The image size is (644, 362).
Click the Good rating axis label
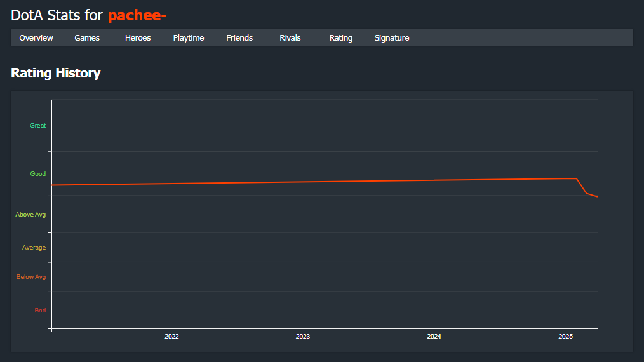tap(37, 174)
